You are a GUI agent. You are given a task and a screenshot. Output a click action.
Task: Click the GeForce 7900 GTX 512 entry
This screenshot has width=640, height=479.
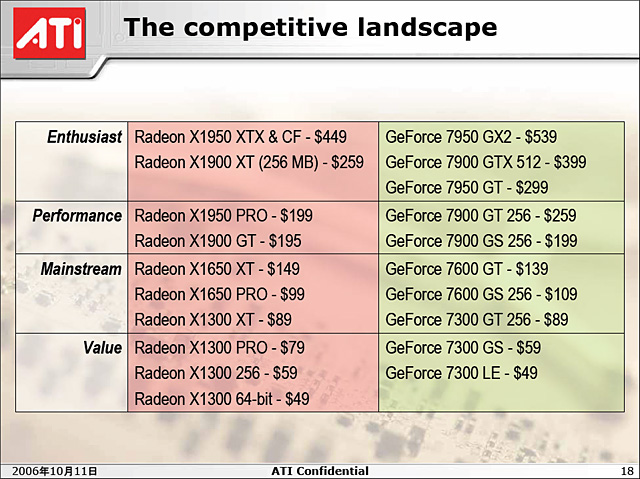485,162
